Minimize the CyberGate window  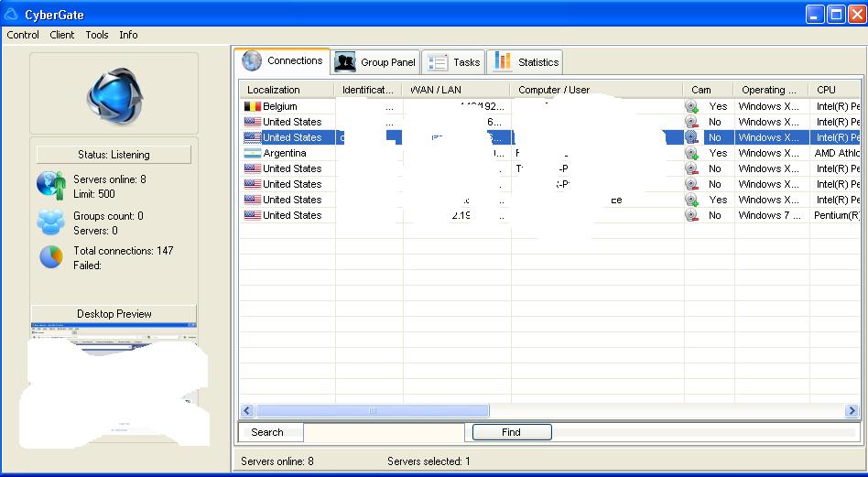coord(815,15)
